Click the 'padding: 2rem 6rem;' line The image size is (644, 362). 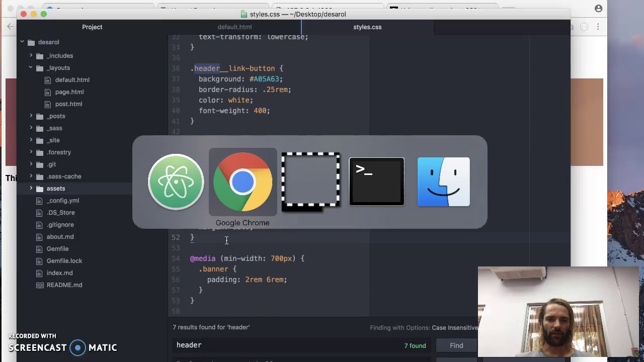(247, 280)
